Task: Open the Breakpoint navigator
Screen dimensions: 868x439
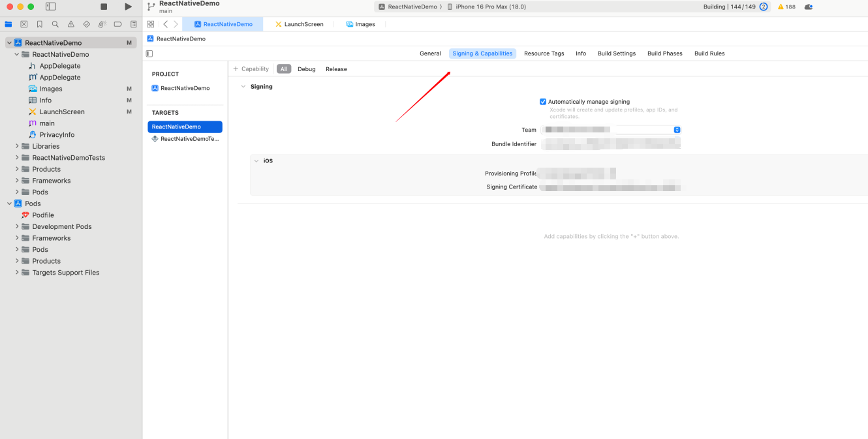Action: (118, 24)
